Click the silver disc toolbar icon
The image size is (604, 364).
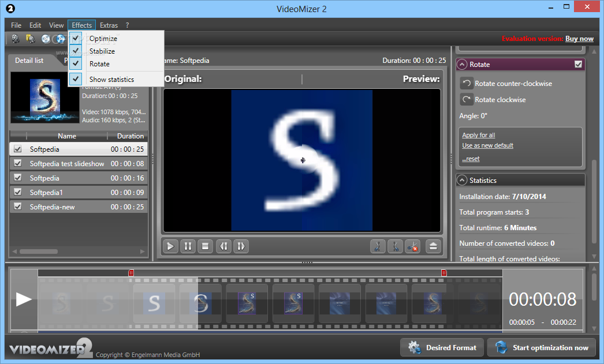[46, 39]
